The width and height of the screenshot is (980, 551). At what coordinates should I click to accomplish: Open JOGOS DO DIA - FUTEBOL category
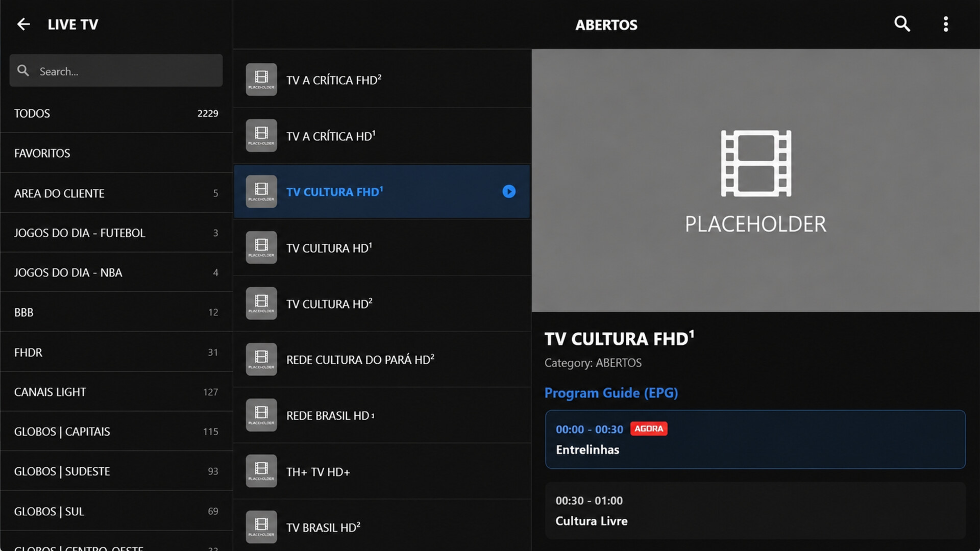[116, 233]
